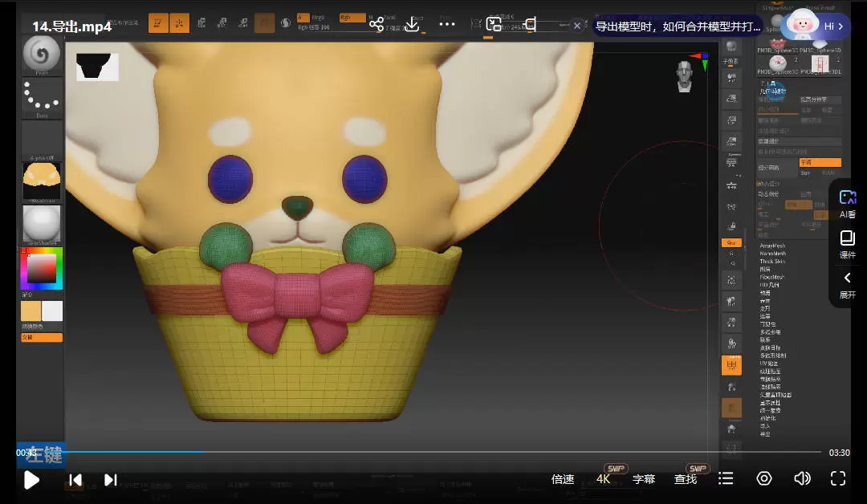Click the head-shaped camera view gizmo
This screenshot has width=867, height=504.
click(685, 76)
